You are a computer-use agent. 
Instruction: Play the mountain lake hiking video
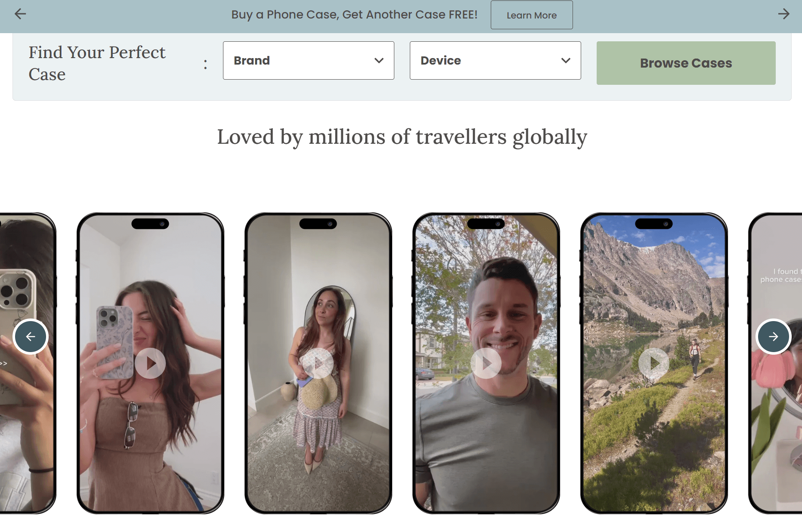pos(654,363)
